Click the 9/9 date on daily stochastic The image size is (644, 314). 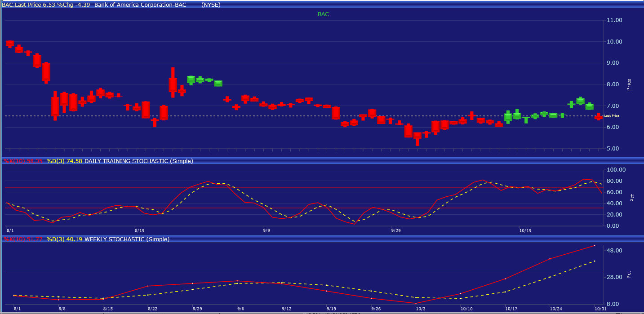(266, 230)
